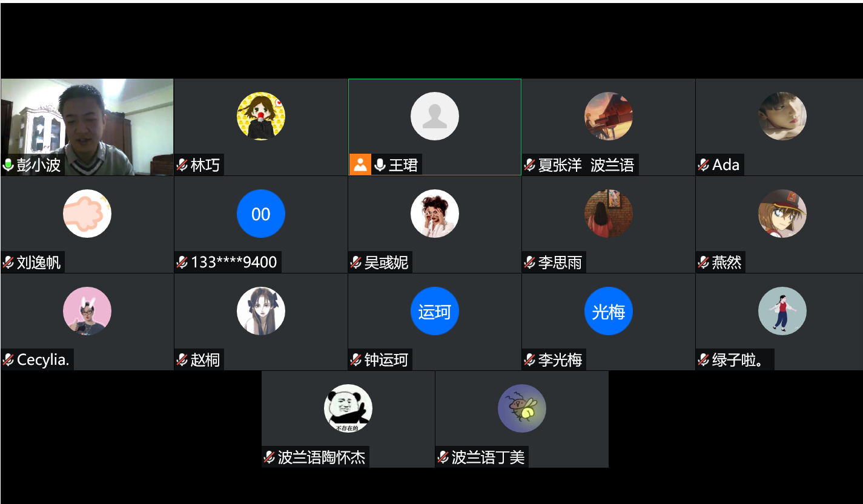The height and width of the screenshot is (504, 863).
Task: Click 彭小波's green microphone icon
Action: [8, 165]
